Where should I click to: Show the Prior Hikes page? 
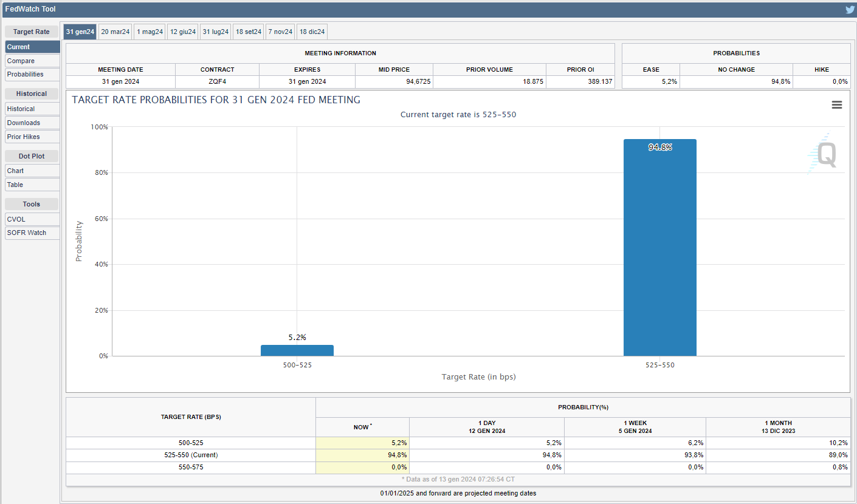pos(32,137)
